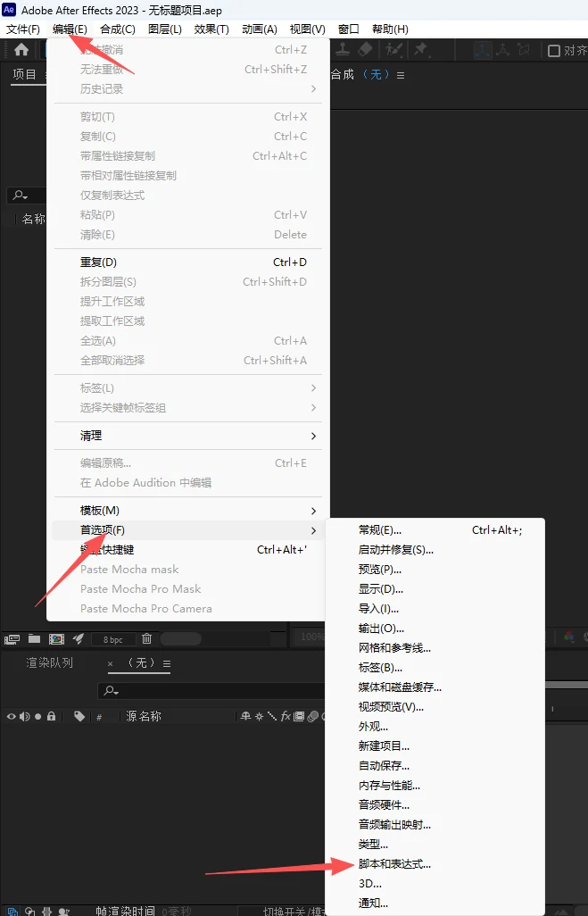588x916 pixels.
Task: Select the view axis mode icon
Action: tap(524, 50)
